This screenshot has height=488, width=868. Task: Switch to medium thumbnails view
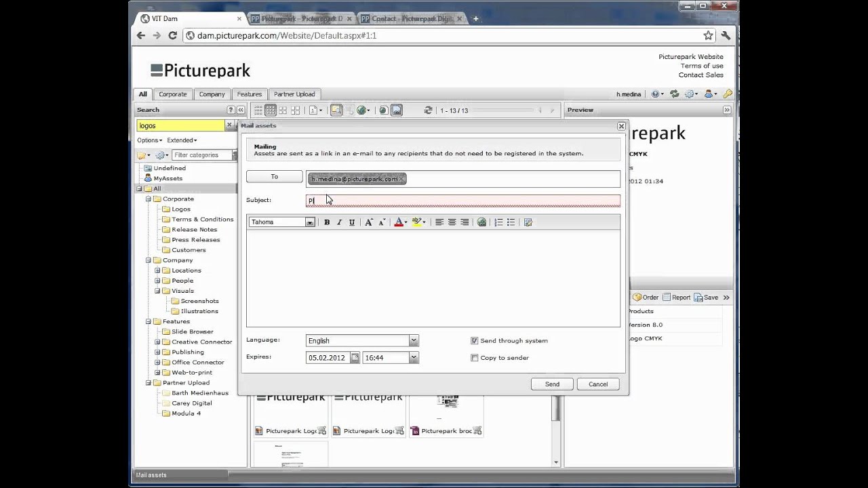pyautogui.click(x=283, y=110)
